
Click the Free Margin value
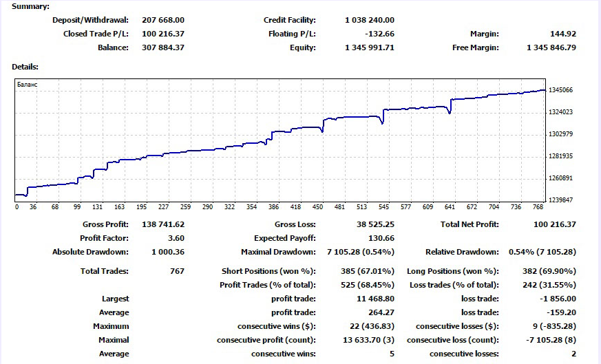[551, 47]
